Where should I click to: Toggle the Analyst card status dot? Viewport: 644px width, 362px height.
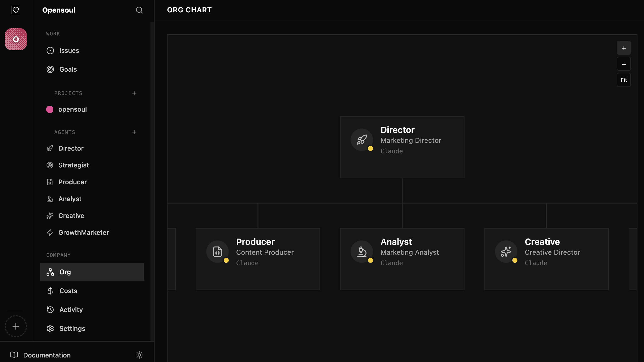[x=370, y=261]
